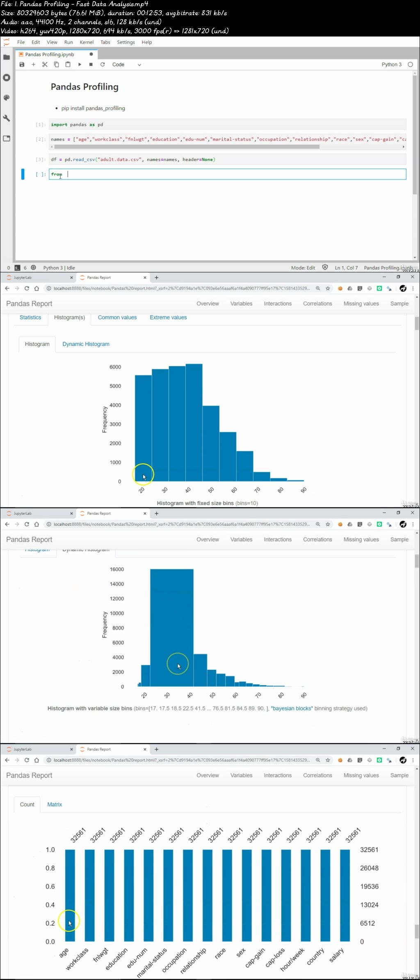Click Variables in the fixed-size bins histogram window
Viewport: 420px width, 980px height.
[x=241, y=304]
